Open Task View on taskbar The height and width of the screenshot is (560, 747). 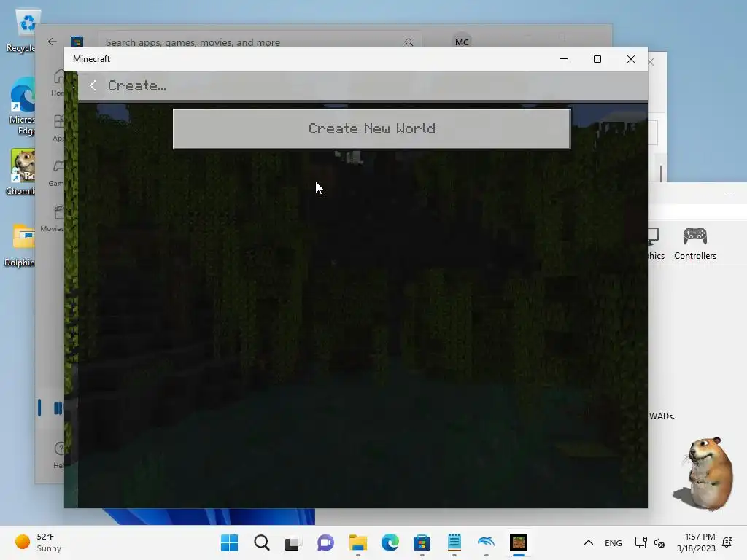tap(293, 542)
